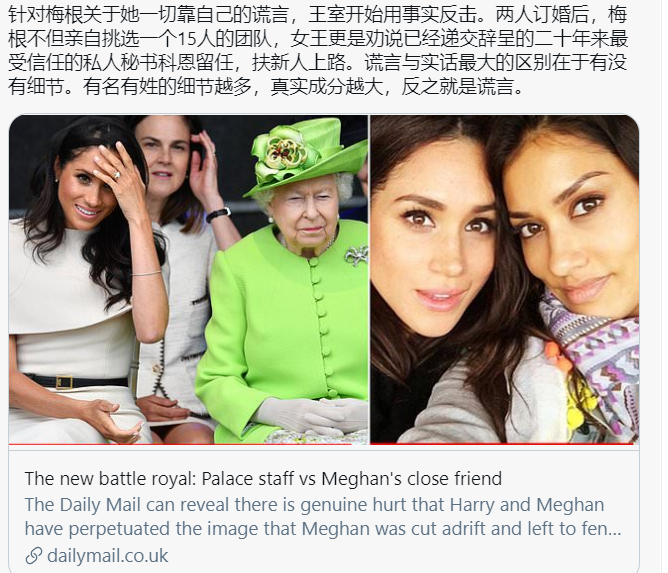Click the black belt with gold buckle

(77, 381)
